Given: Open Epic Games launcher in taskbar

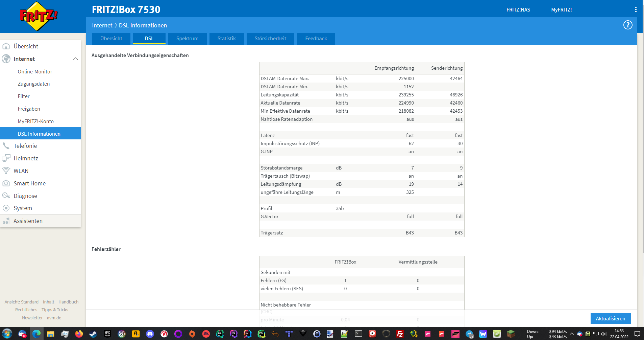Looking at the screenshot, I should (107, 334).
